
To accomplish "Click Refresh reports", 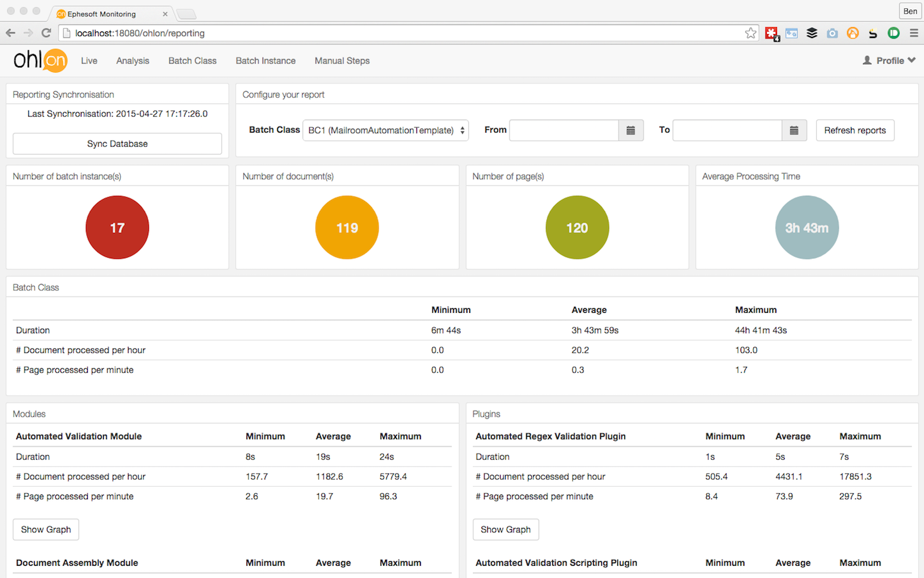I will (855, 130).
